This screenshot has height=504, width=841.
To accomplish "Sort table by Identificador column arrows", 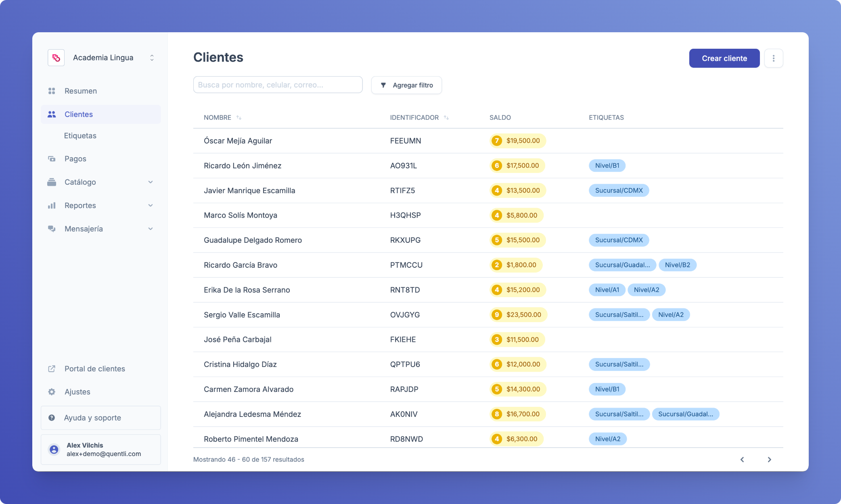I will pos(446,118).
